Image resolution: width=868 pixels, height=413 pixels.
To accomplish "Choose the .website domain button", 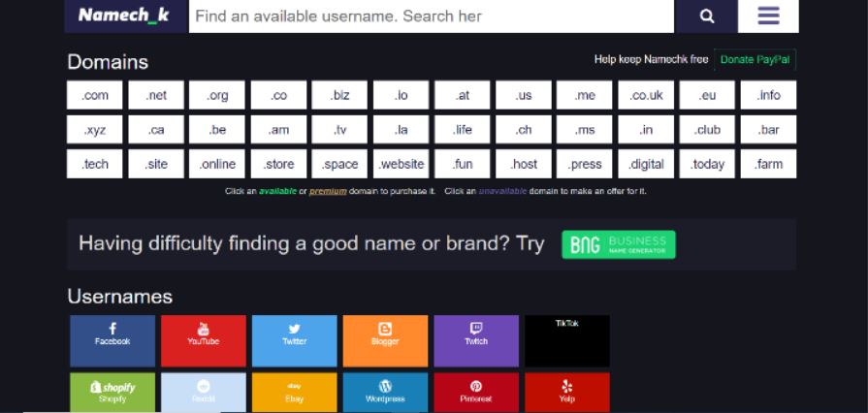I will click(x=402, y=164).
